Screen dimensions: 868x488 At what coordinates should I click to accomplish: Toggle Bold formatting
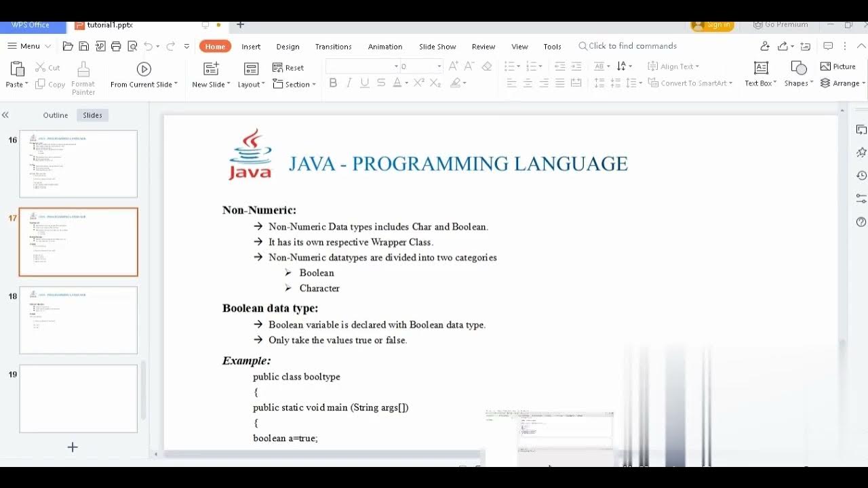[x=333, y=83]
